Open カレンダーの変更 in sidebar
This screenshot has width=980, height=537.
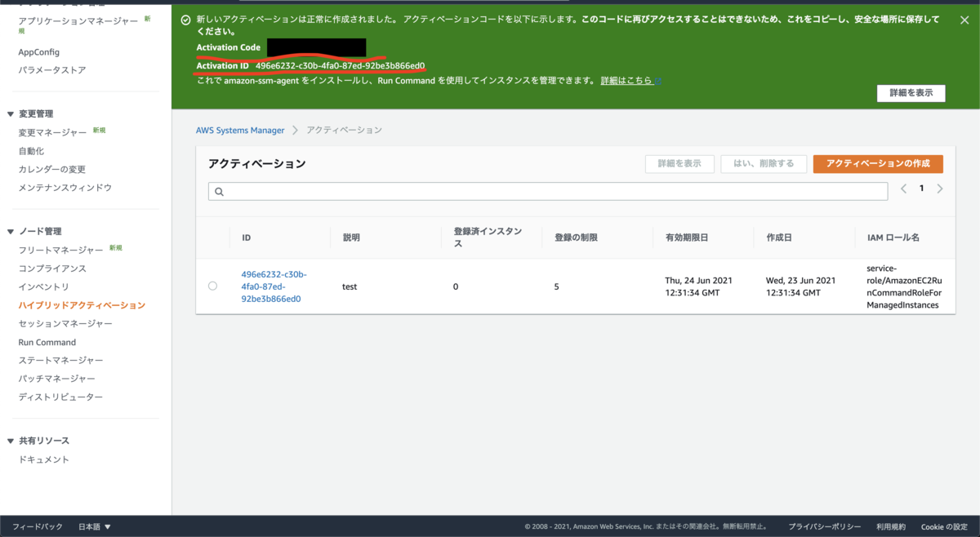point(52,169)
